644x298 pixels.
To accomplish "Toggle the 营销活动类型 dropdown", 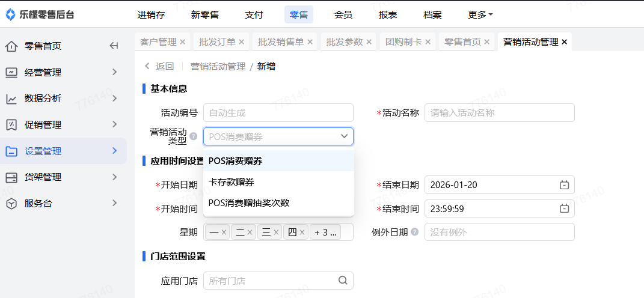I will tap(278, 136).
